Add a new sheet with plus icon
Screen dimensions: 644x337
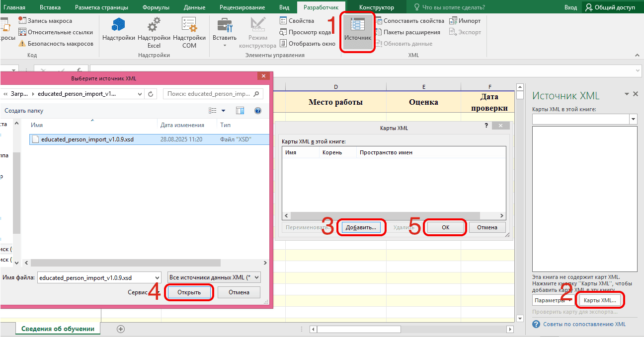pos(120,329)
